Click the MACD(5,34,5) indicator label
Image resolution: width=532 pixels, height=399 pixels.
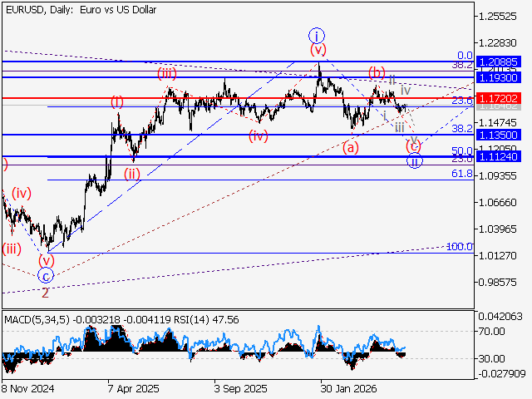37,319
